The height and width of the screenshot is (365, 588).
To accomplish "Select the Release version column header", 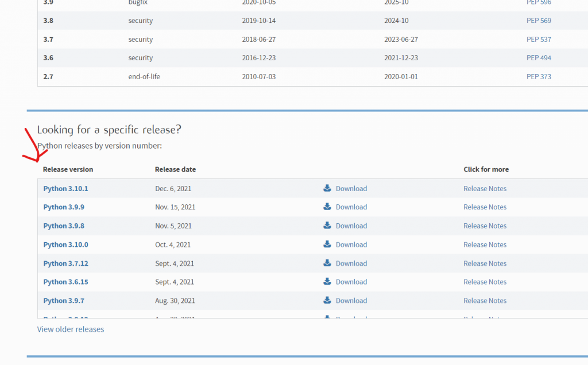I will [68, 169].
